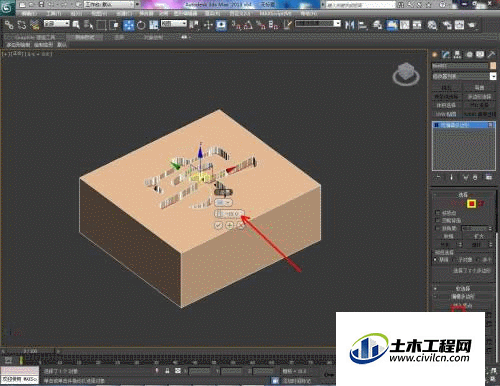
Task: Click the object color swatch beside name
Action: point(493,66)
